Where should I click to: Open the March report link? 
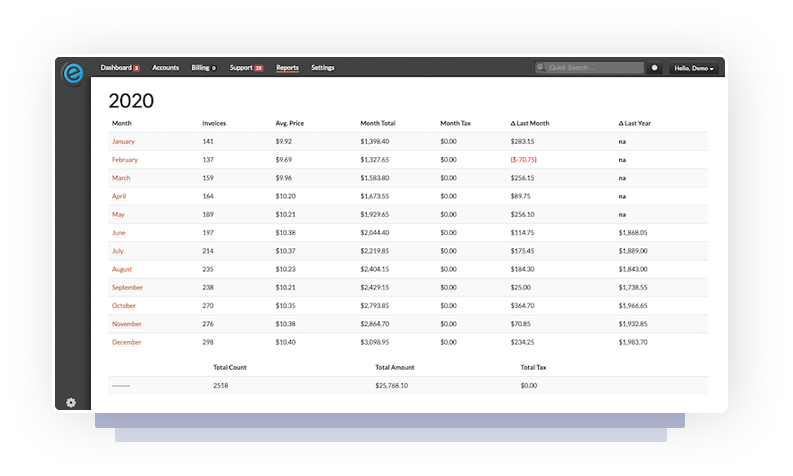click(121, 178)
